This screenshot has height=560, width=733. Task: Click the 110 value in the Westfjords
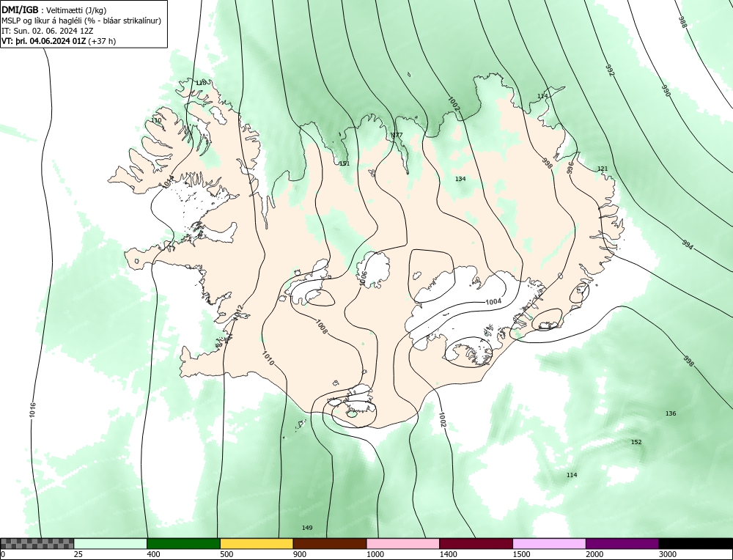click(x=156, y=120)
